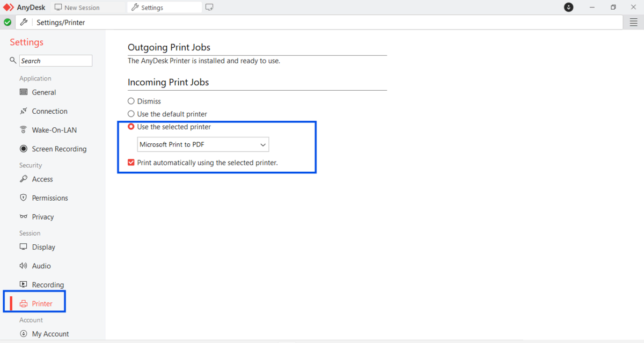Select the Dismiss radio button
Viewport: 644px width, 343px height.
click(131, 101)
